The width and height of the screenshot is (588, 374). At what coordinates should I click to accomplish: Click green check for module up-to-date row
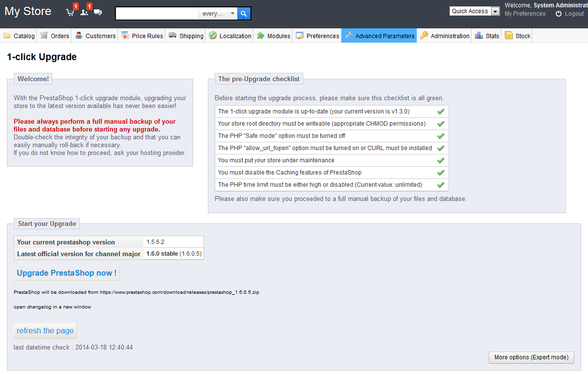pyautogui.click(x=441, y=111)
